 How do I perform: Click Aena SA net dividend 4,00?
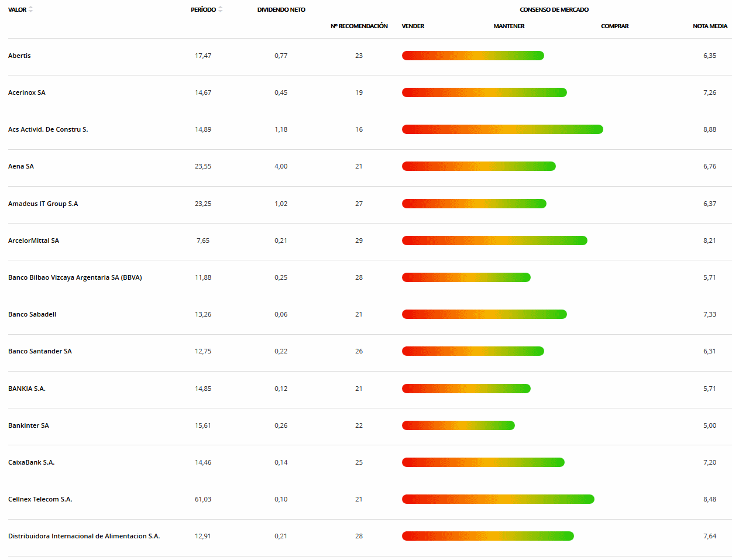[x=281, y=166]
